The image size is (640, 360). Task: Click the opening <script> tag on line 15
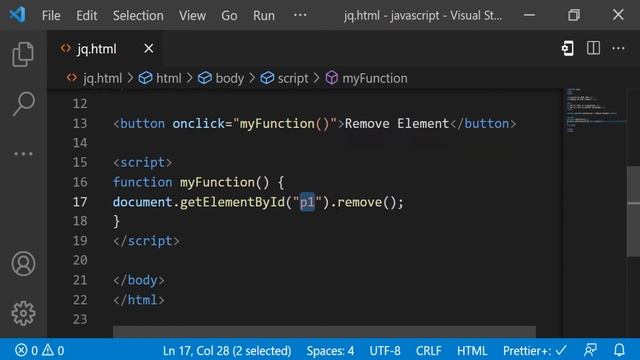click(x=142, y=162)
